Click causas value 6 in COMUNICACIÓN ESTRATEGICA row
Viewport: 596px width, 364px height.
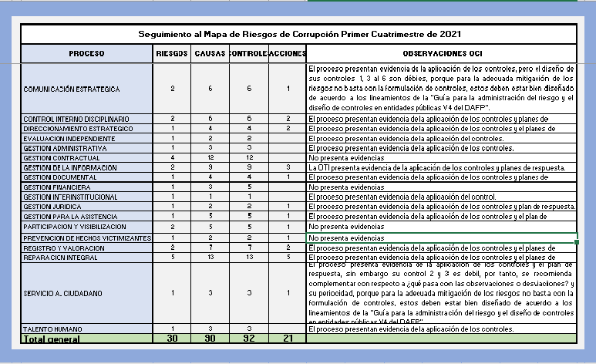tap(210, 89)
